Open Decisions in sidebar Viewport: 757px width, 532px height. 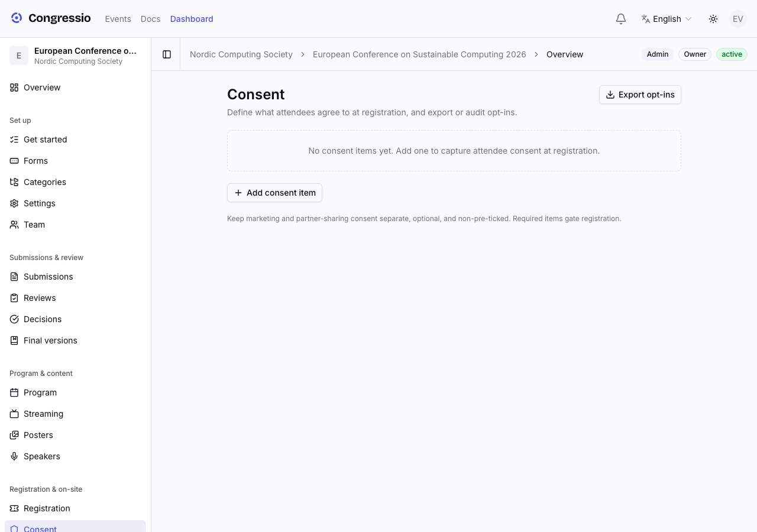click(x=75, y=319)
